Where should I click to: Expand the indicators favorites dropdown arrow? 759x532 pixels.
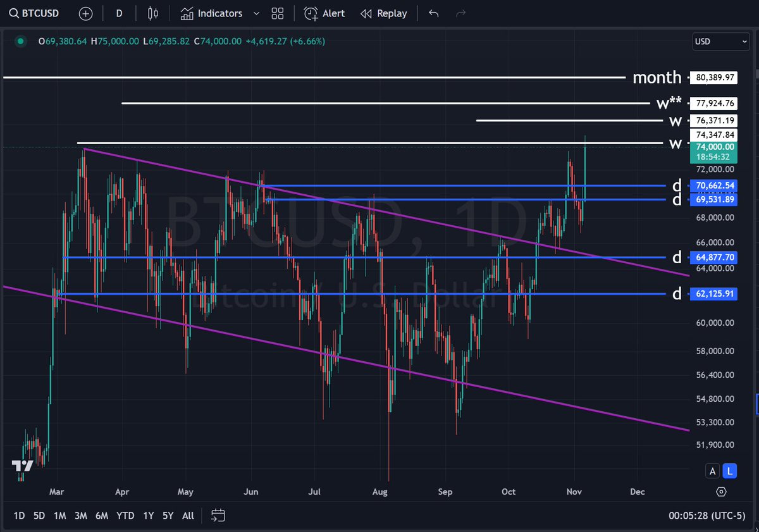256,13
